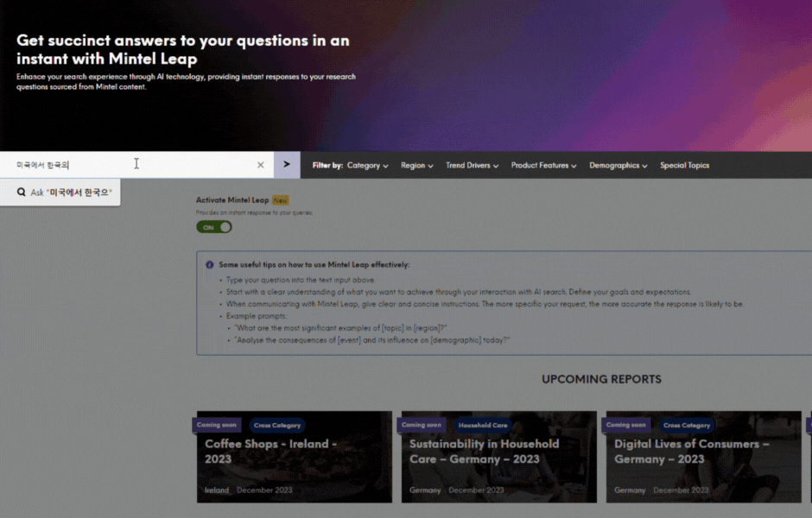
Task: Open Sustainability in Household Care Germany report
Action: tap(484, 451)
